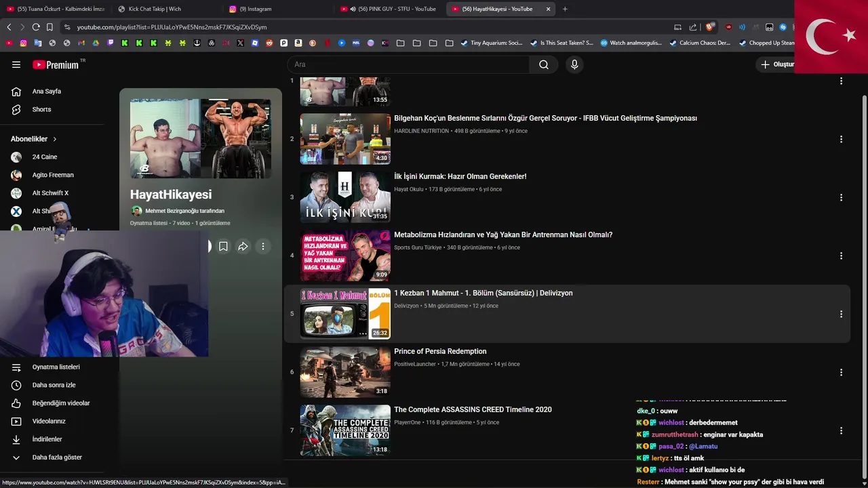
Task: Open the YouTube hamburger guide menu
Action: coord(16,64)
